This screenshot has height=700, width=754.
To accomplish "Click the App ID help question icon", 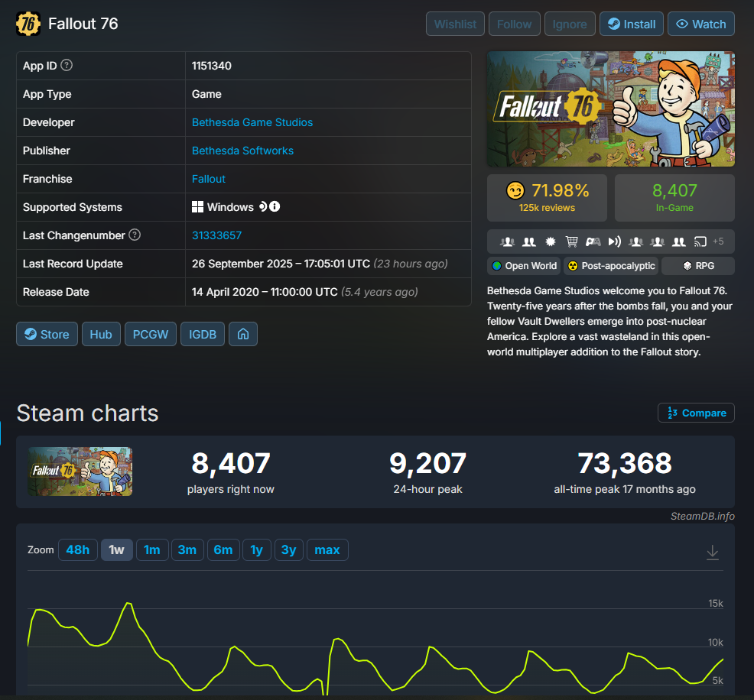I will [67, 66].
